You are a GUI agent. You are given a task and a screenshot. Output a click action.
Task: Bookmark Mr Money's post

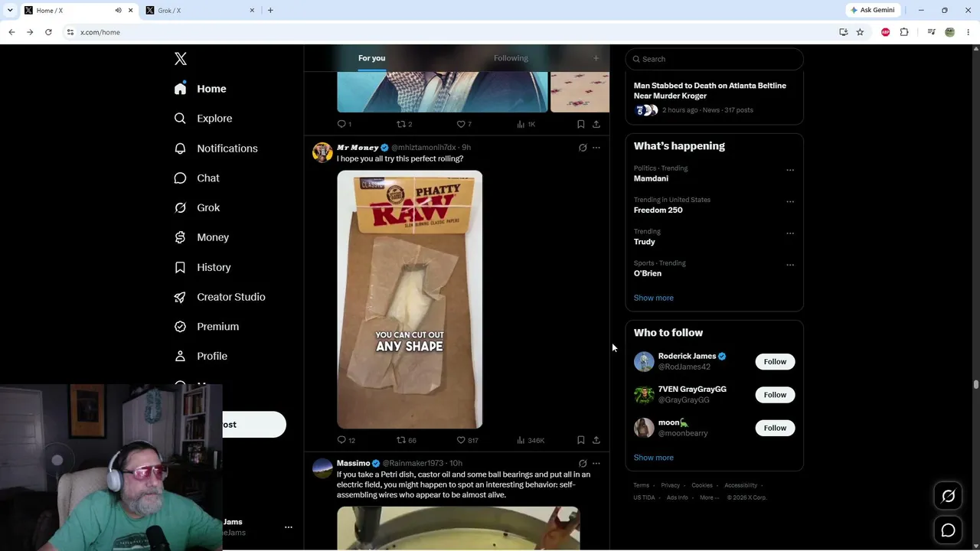pos(581,440)
